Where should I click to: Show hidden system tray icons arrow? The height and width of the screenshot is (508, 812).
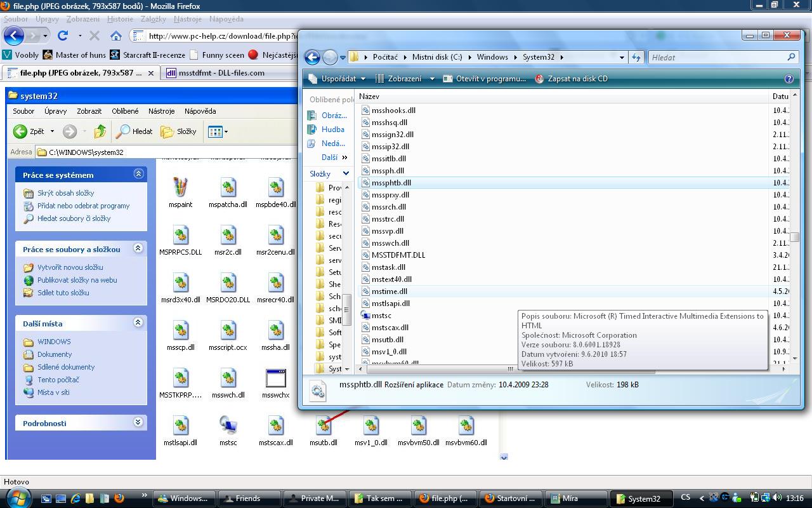702,498
